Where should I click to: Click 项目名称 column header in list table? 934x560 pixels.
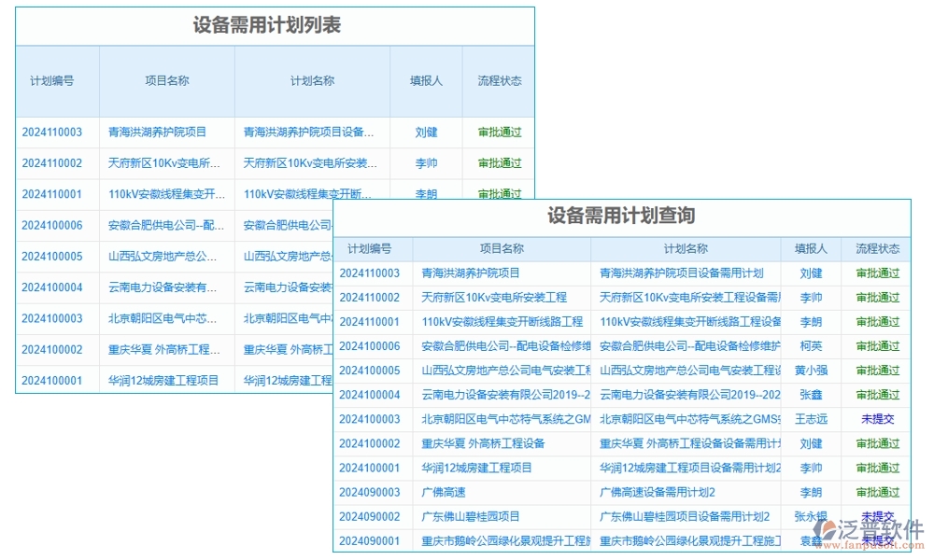click(168, 81)
